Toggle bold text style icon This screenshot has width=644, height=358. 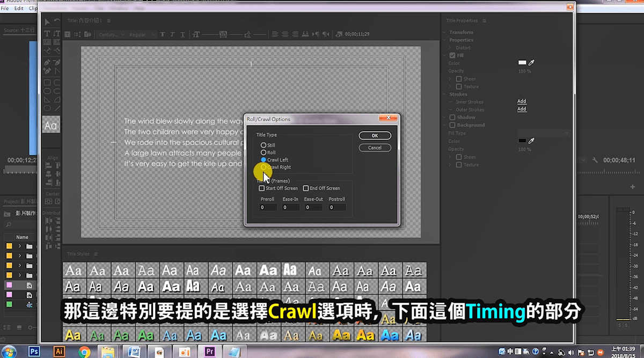tap(163, 34)
